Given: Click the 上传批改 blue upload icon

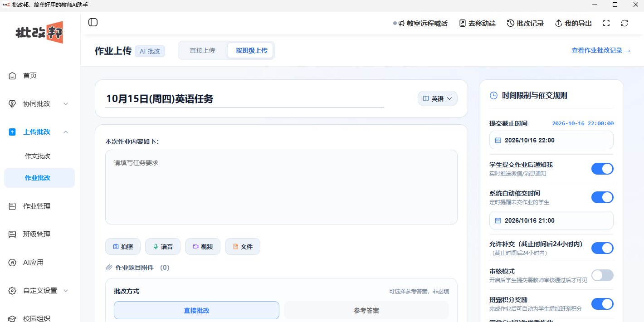Looking at the screenshot, I should (x=12, y=132).
